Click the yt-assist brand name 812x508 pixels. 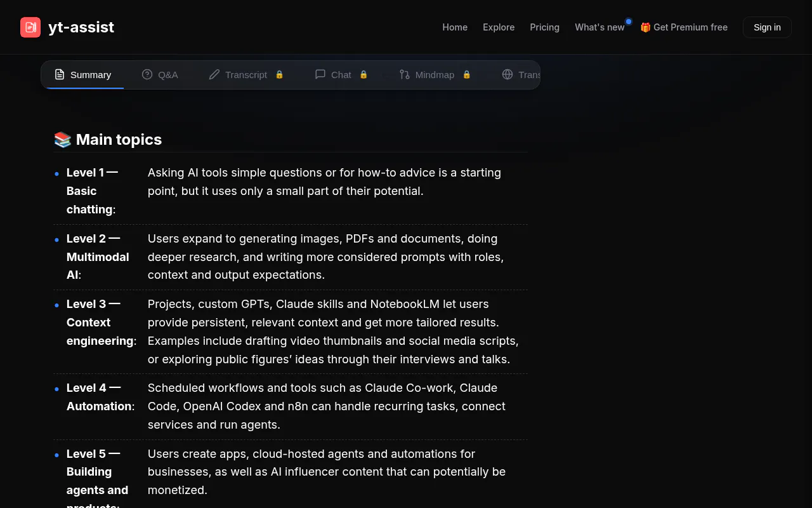81,27
